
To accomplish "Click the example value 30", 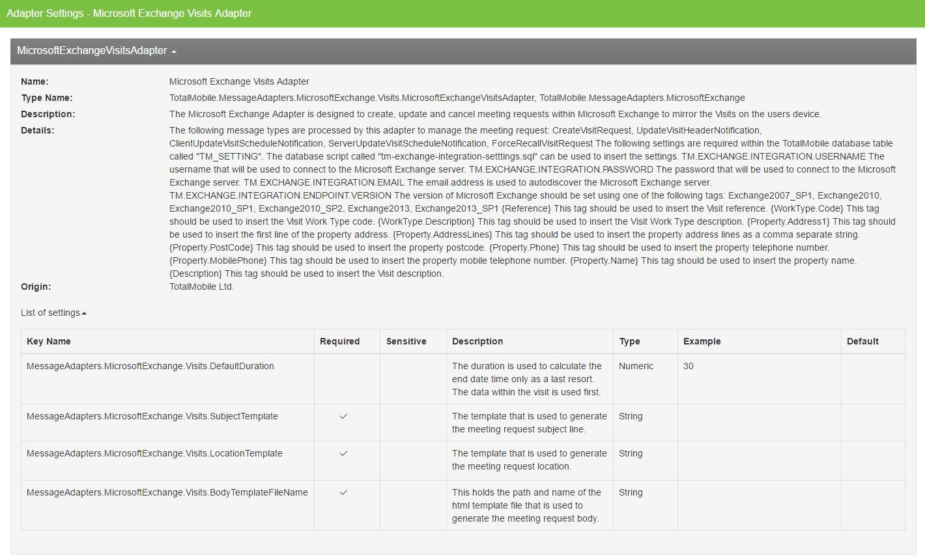I will pos(689,366).
